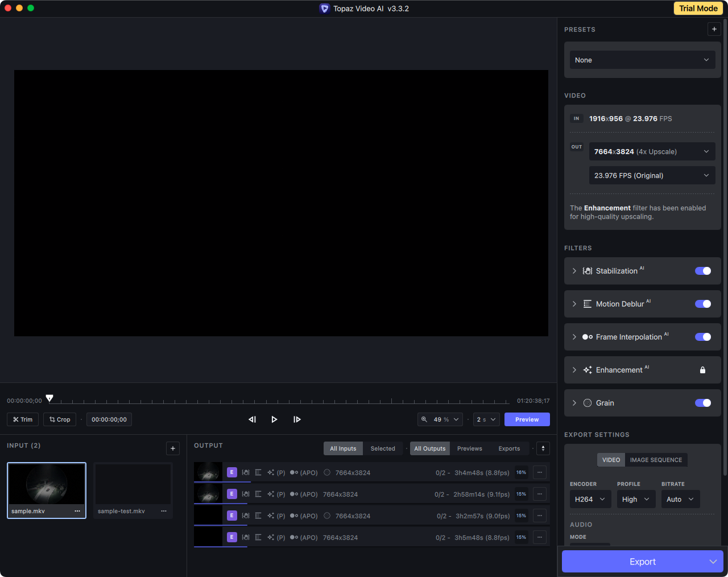The image size is (728, 577).
Task: Add a new input video file
Action: coord(173,448)
